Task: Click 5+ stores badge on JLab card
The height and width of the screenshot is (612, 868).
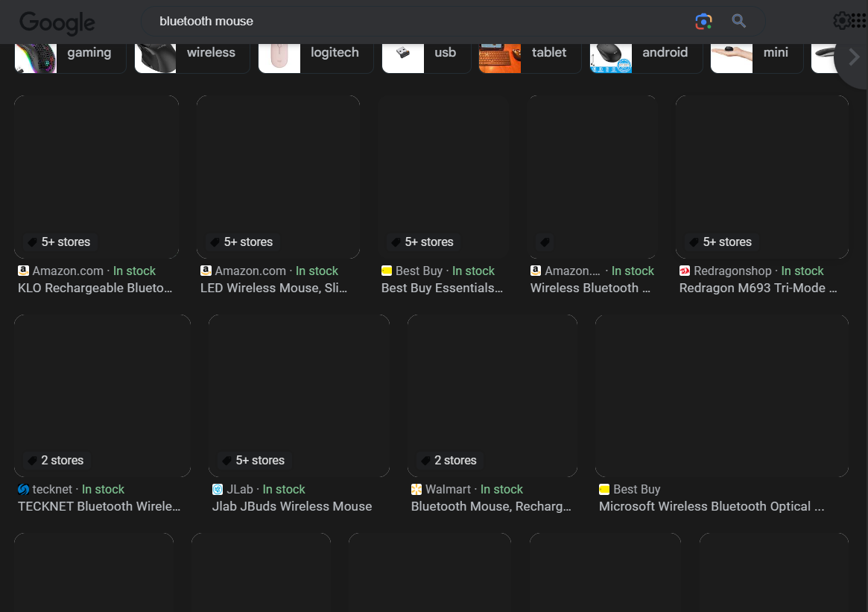Action: click(x=253, y=460)
